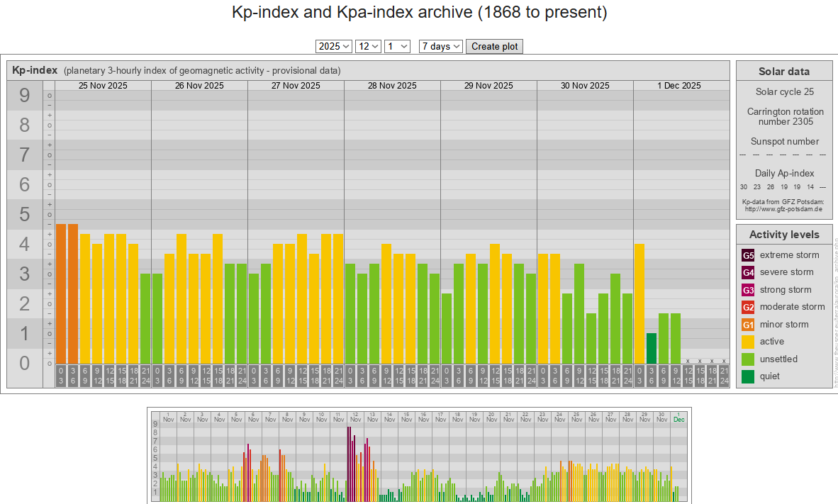Click the first orange bar on 25 Nov
838x504 pixels.
61,293
